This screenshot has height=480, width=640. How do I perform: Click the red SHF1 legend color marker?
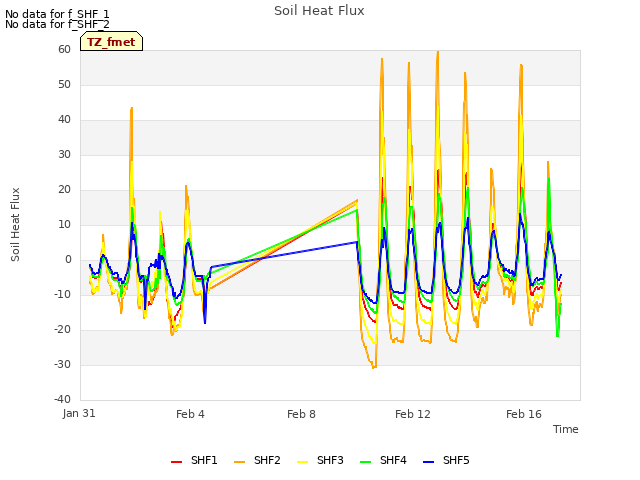click(176, 462)
